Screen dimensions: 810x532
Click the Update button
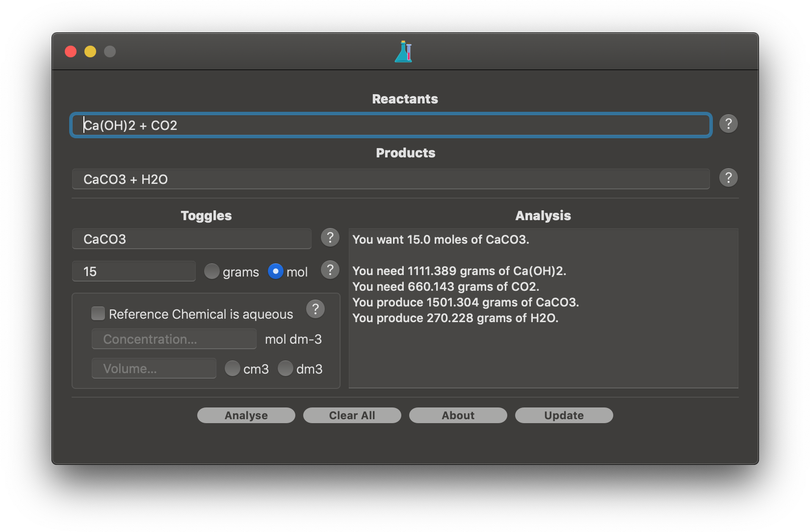coord(564,415)
